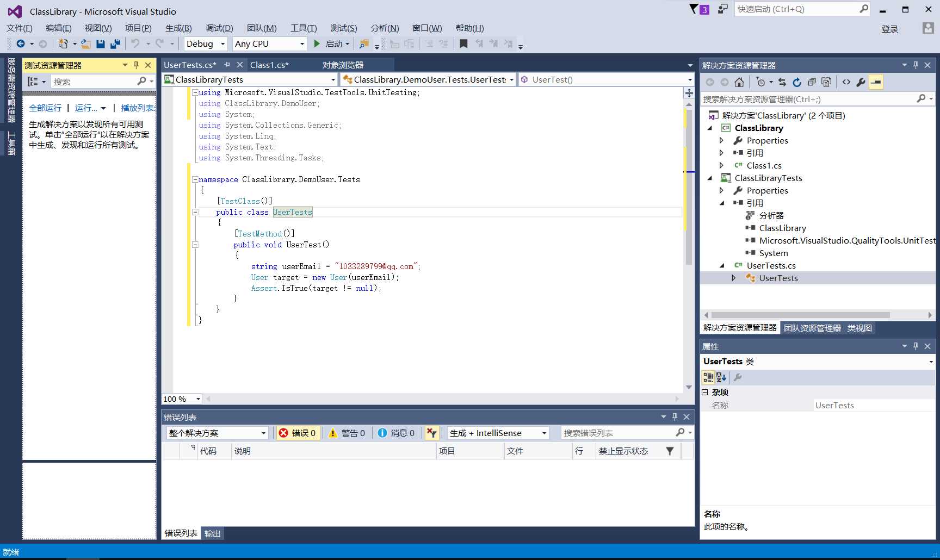Save the current file with disk icon
940x560 pixels.
tap(101, 43)
